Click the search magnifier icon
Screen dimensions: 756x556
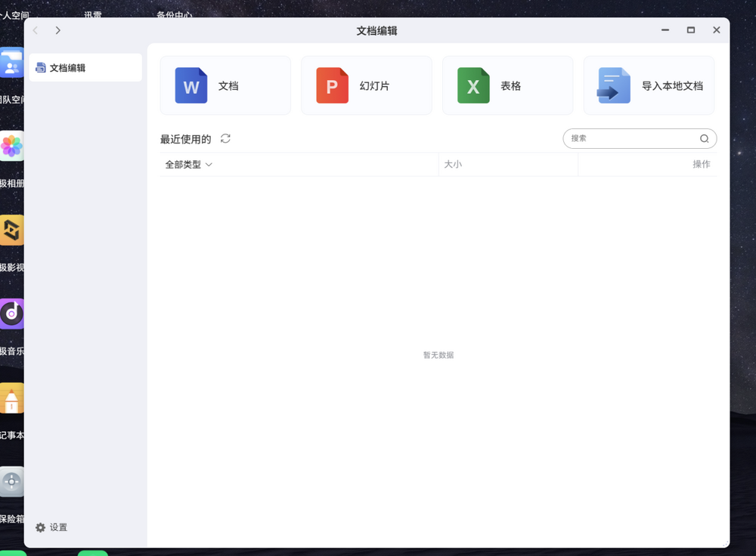[x=704, y=138]
